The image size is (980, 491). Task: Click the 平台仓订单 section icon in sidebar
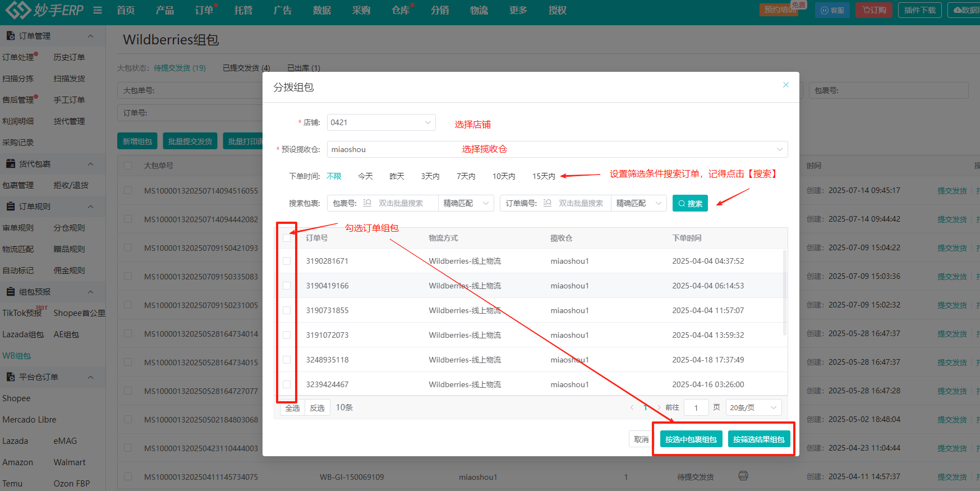(10, 377)
